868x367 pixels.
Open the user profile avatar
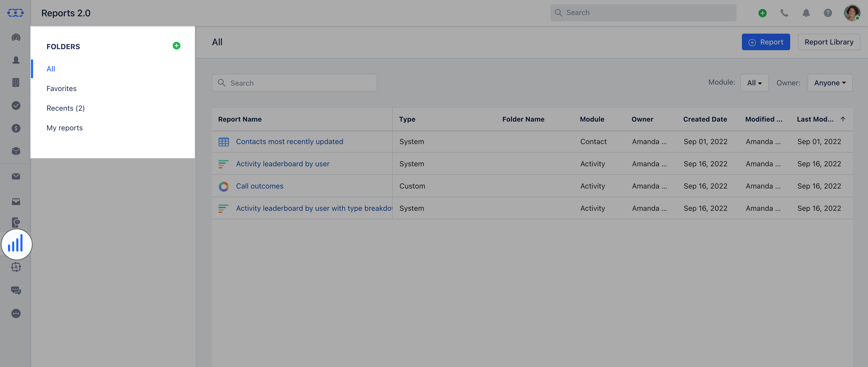852,13
